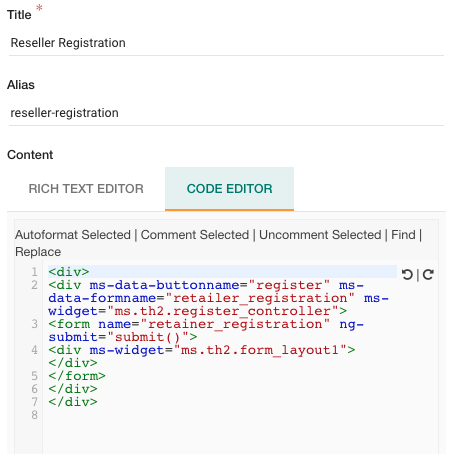
Task: Place cursor on code line 1 <div>
Action: (x=222, y=272)
